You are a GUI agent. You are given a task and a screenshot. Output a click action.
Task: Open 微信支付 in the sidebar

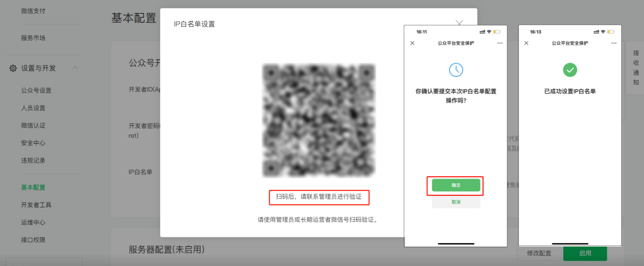coord(33,11)
